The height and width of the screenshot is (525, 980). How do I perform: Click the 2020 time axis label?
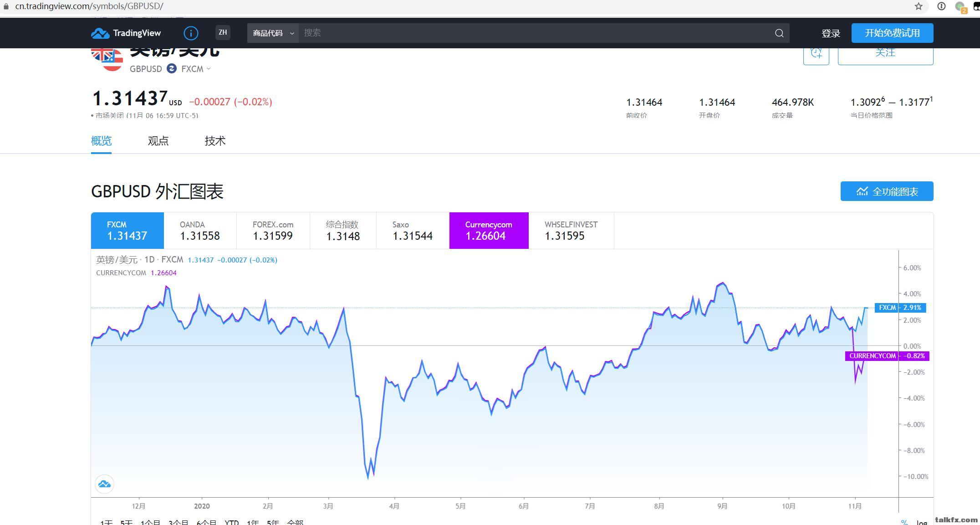tap(202, 506)
